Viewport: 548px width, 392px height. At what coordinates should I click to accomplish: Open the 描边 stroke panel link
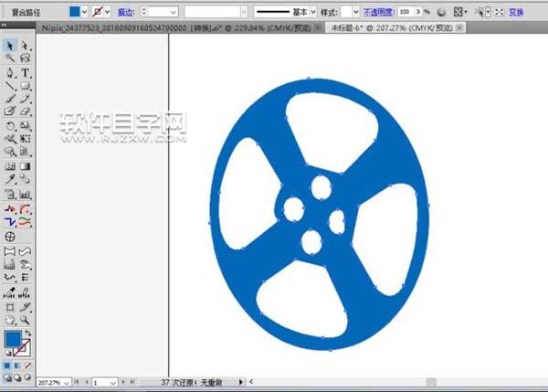pyautogui.click(x=126, y=12)
